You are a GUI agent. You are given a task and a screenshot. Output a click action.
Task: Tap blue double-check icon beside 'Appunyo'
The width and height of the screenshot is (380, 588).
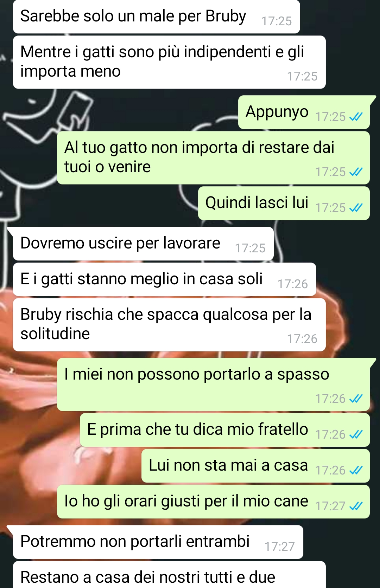point(356,117)
